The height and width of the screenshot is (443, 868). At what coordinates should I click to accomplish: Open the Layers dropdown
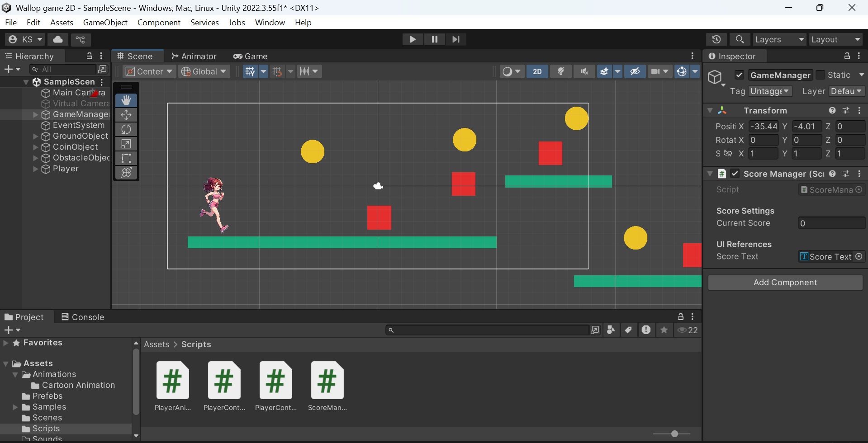click(x=779, y=39)
